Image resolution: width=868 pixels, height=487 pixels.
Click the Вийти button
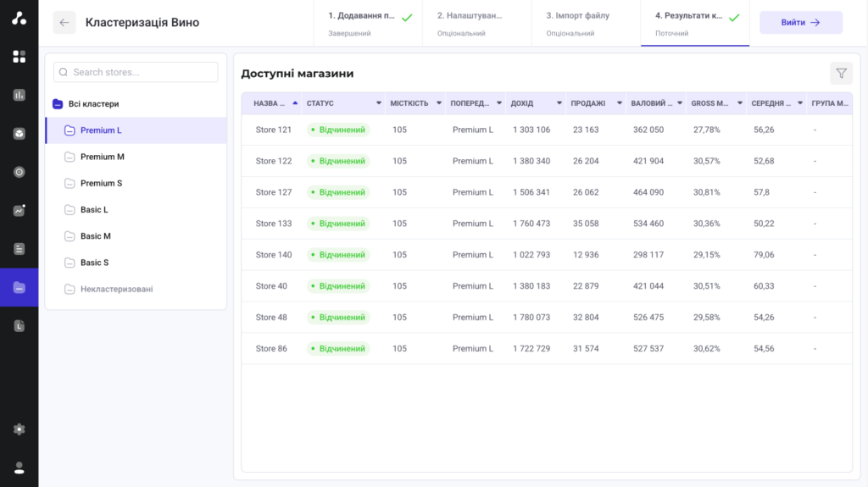coord(800,23)
